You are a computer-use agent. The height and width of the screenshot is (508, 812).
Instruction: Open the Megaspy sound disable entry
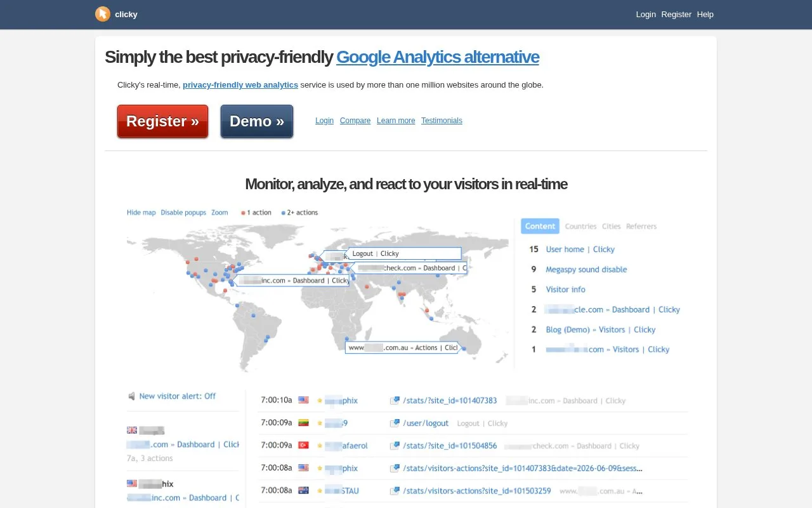point(586,270)
